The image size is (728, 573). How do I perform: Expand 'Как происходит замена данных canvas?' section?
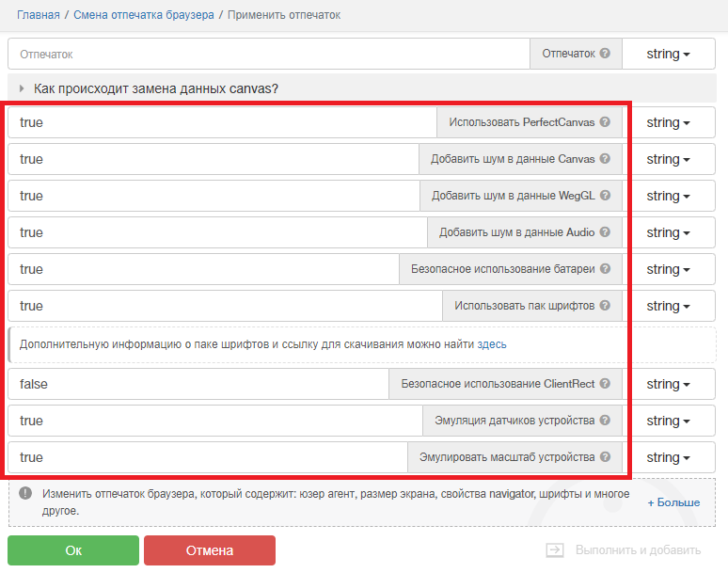point(155,88)
